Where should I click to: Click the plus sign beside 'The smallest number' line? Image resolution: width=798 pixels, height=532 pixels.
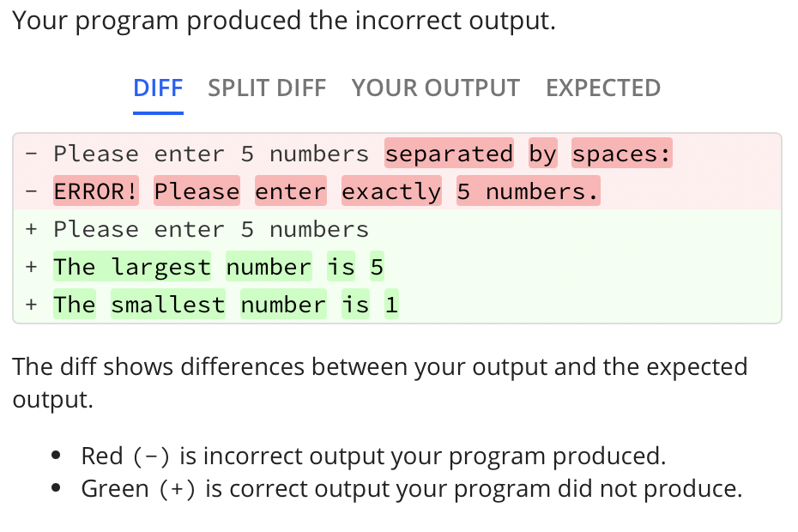tap(31, 305)
